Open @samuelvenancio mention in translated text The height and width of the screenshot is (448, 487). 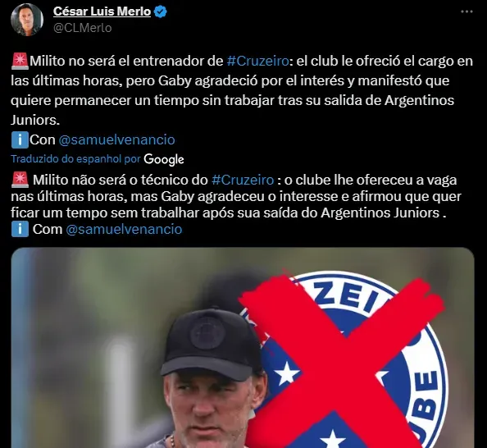pyautogui.click(x=124, y=229)
